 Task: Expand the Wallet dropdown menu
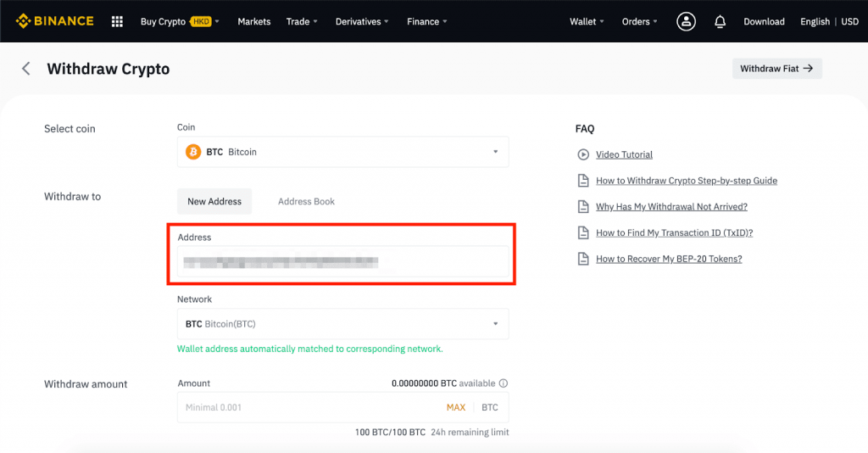coord(587,21)
